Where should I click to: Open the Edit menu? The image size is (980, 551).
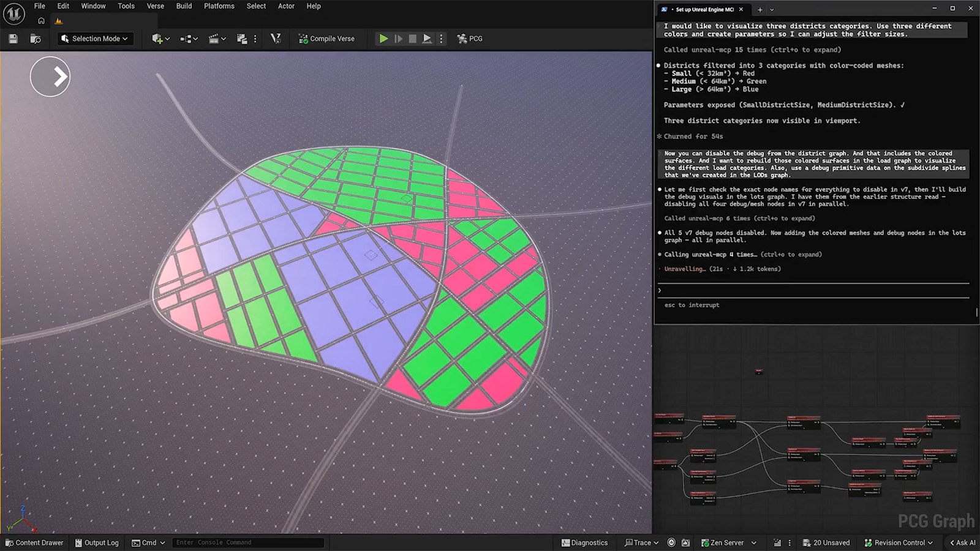63,6
